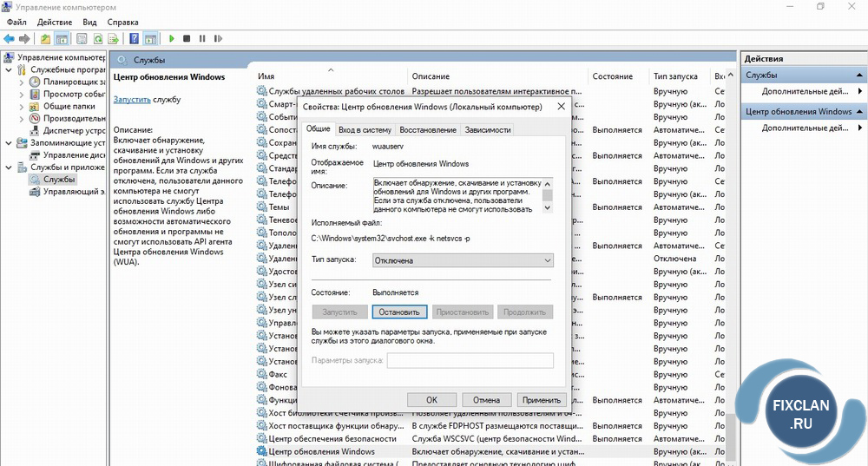Click the Запустить службу link
Screen dimensions: 868x466
coord(133,100)
